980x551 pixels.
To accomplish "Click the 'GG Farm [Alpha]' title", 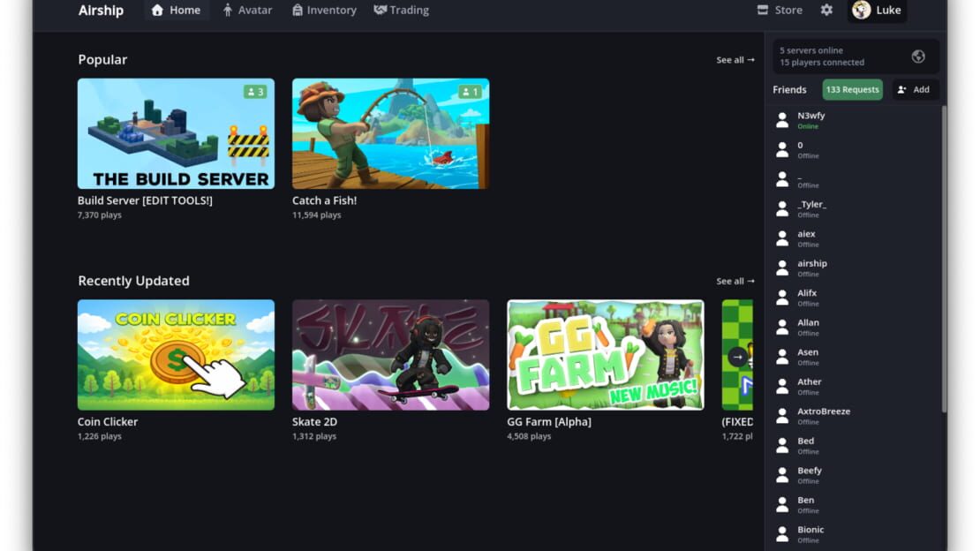I will click(549, 421).
